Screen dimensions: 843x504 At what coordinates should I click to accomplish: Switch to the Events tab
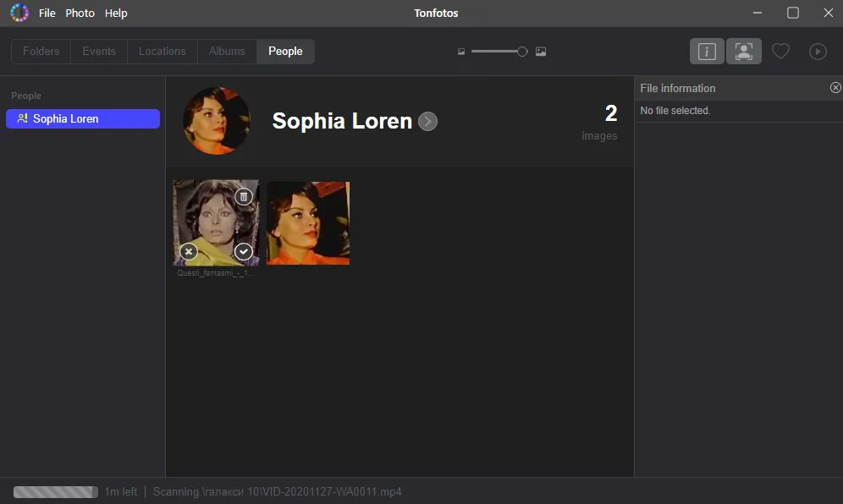pyautogui.click(x=99, y=51)
